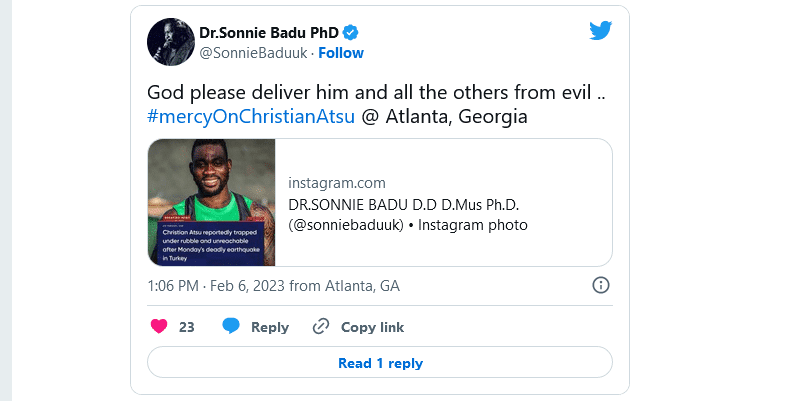The image size is (812, 401).
Task: Click the Copy link label
Action: tap(372, 327)
